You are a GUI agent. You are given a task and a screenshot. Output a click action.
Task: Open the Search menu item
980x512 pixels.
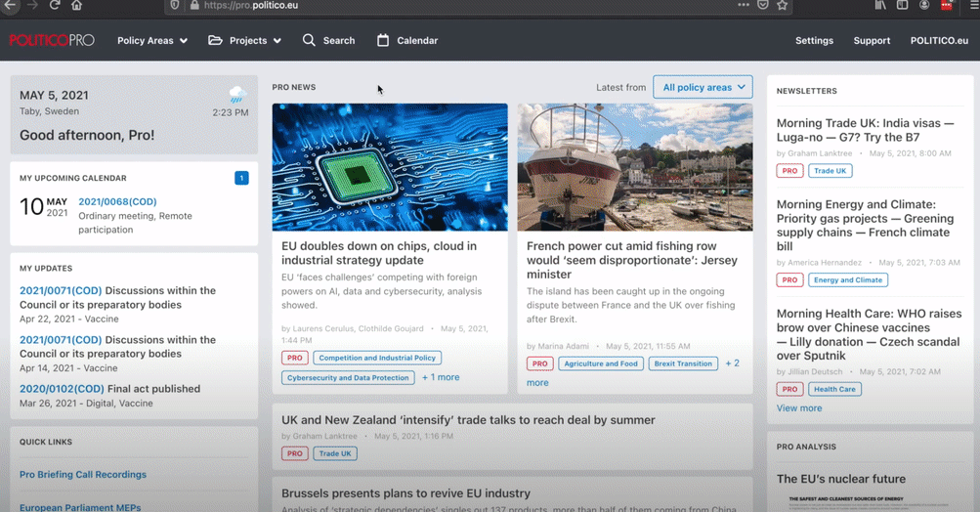click(339, 41)
